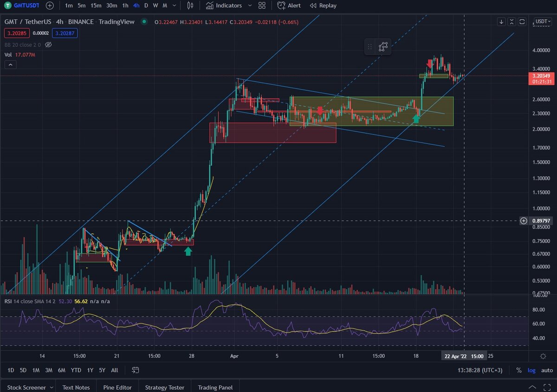The image size is (557, 392).
Task: Open the Pine Editor tab
Action: pyautogui.click(x=117, y=387)
